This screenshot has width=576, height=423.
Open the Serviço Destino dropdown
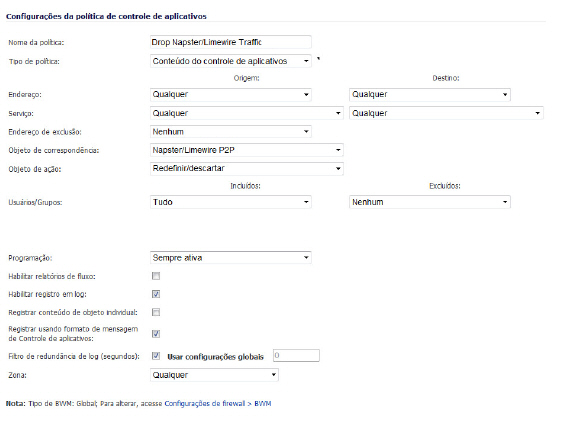[446, 113]
